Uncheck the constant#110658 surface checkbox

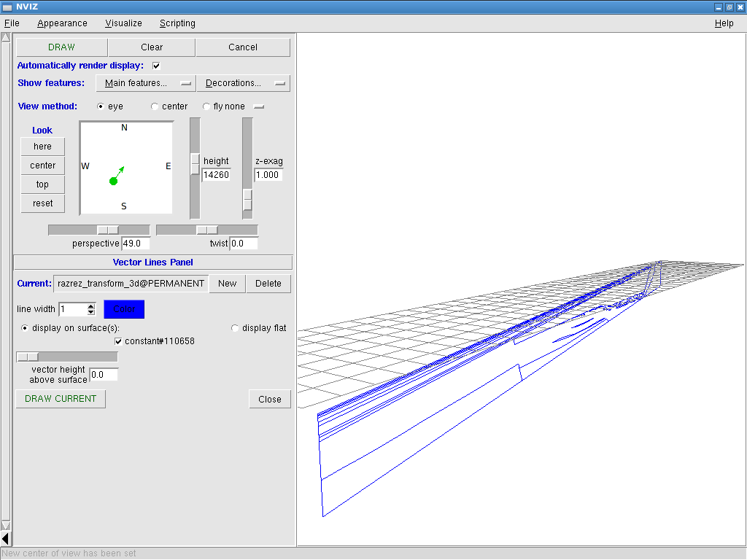pyautogui.click(x=118, y=341)
